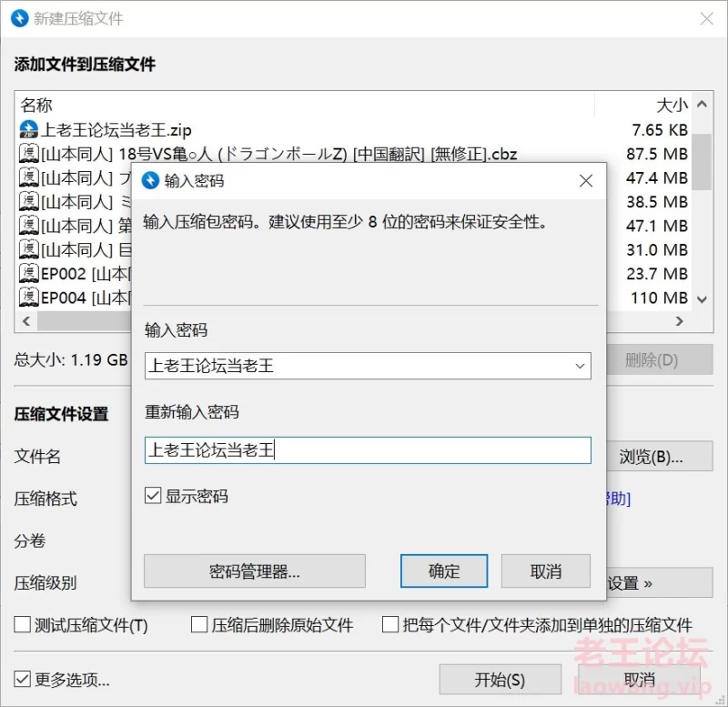Click the 开始(S) button
This screenshot has width=728, height=707.
(500, 680)
